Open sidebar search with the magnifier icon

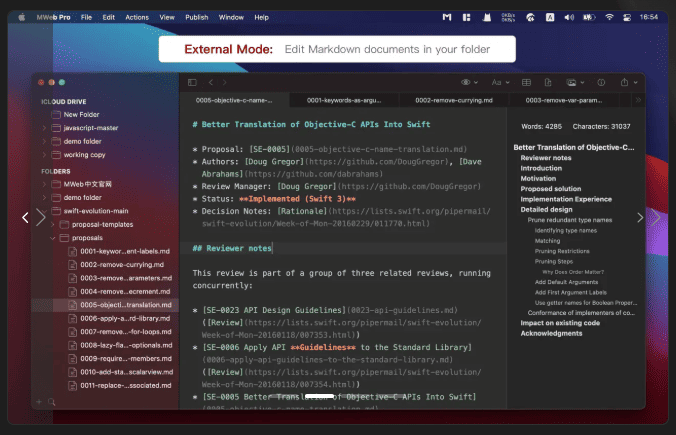52,402
